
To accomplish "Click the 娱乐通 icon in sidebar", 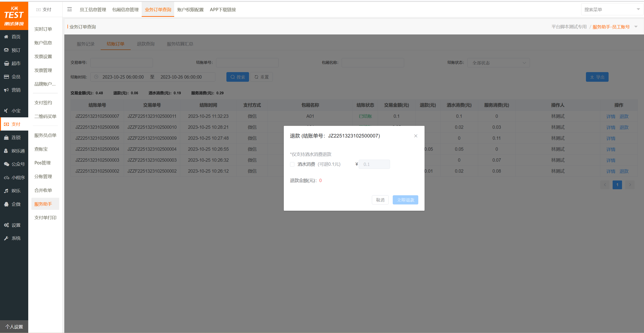I will 6,151.
